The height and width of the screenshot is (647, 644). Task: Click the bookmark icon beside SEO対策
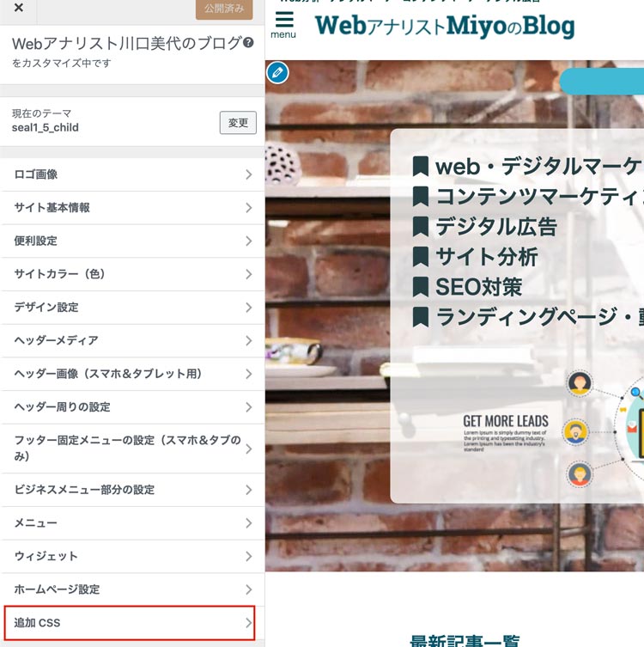click(x=421, y=287)
